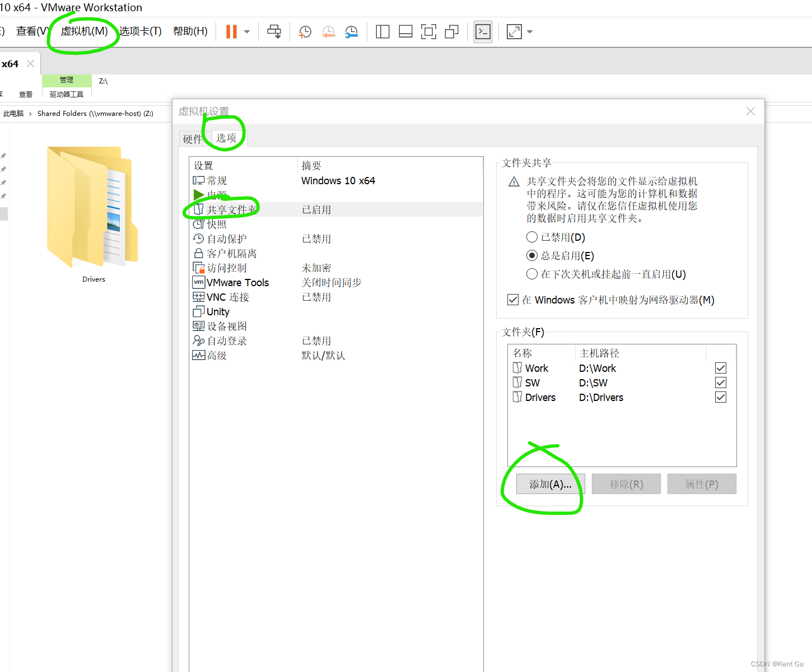Click the 移除(R) button
The height and width of the screenshot is (672, 812).
coord(626,484)
